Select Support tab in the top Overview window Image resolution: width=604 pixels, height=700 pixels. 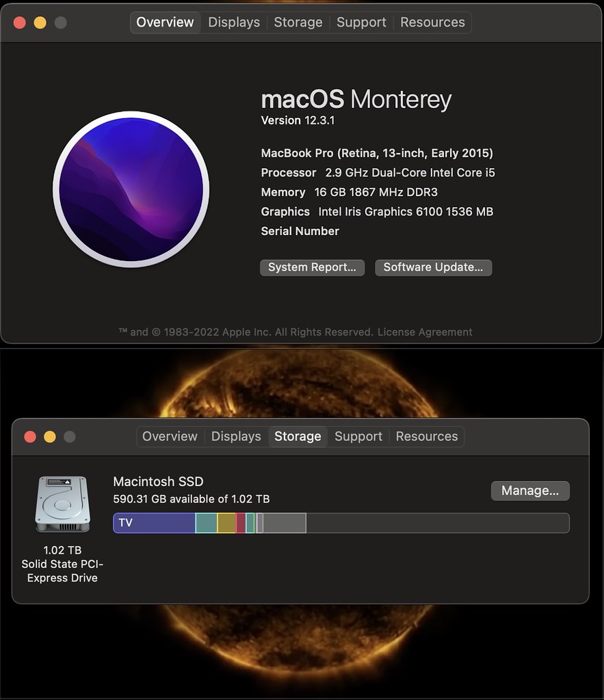[x=361, y=23]
